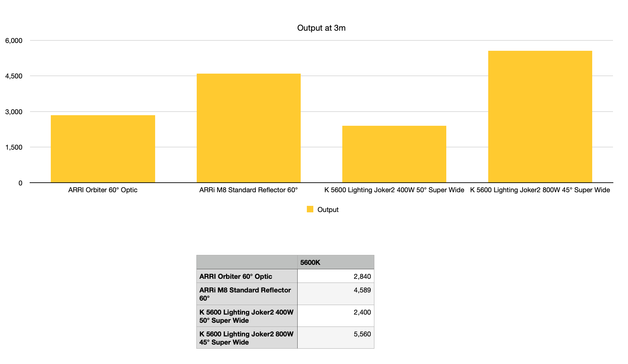Click the 4,500 y-axis label
The height and width of the screenshot is (364, 628).
[14, 76]
